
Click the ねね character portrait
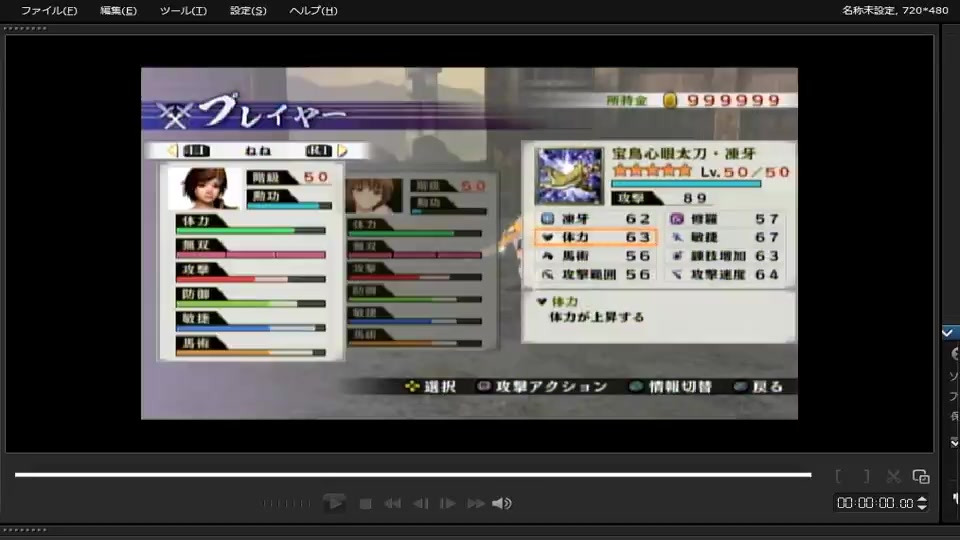coord(204,189)
